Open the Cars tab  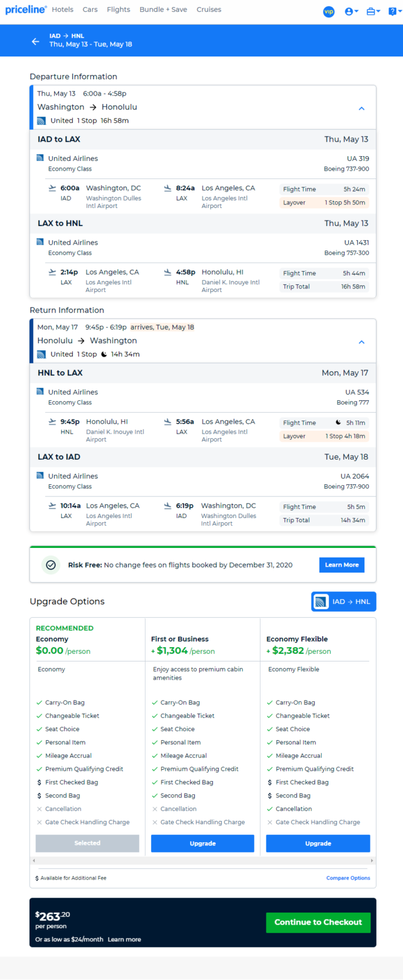[90, 10]
